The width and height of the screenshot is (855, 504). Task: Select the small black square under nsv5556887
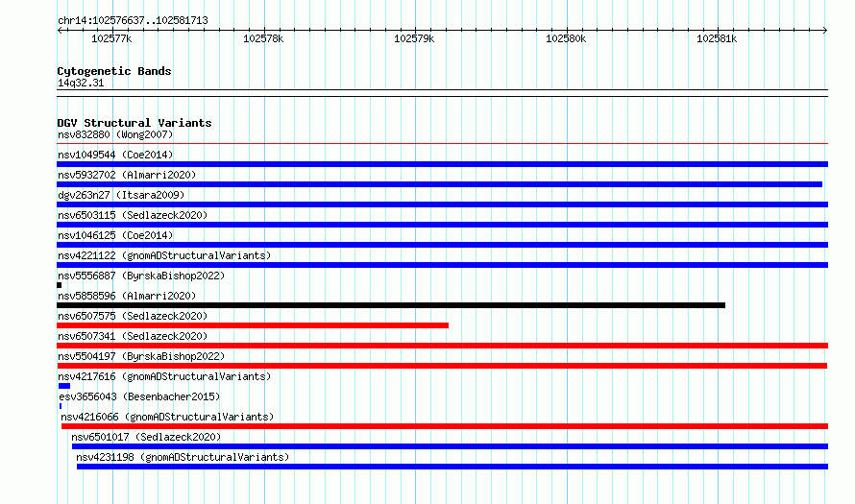59,285
